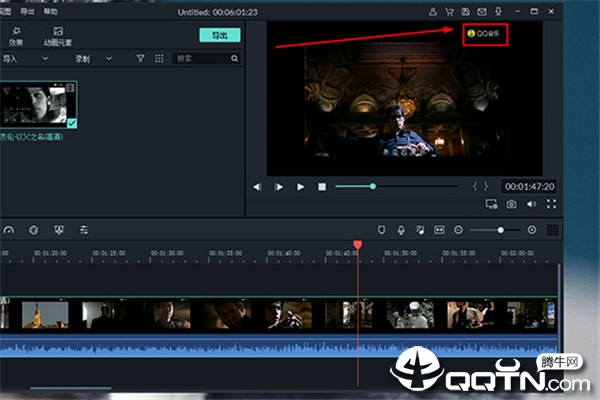Click the voiceover microphone icon on timeline toolbar
Viewport: 600px width, 400px height.
[401, 230]
